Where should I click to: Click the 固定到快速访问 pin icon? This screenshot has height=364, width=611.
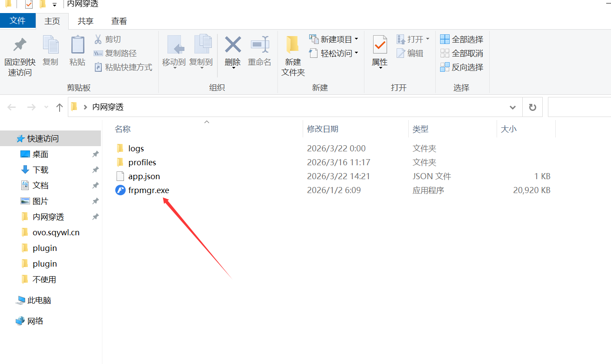20,45
